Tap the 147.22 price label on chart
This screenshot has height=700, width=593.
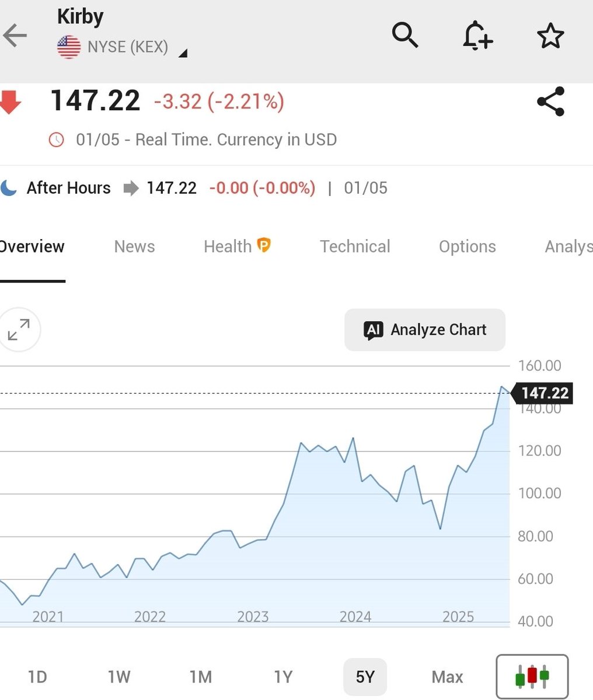click(x=542, y=393)
